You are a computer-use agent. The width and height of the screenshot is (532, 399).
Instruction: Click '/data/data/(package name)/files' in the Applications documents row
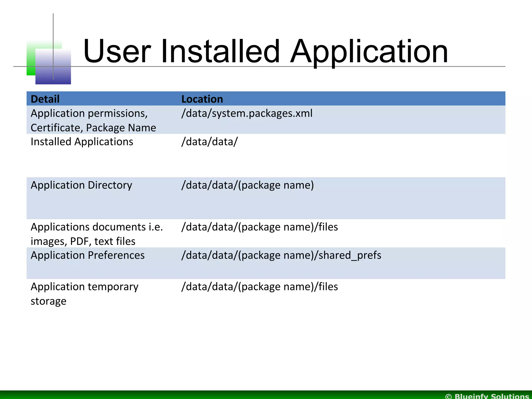260,227
